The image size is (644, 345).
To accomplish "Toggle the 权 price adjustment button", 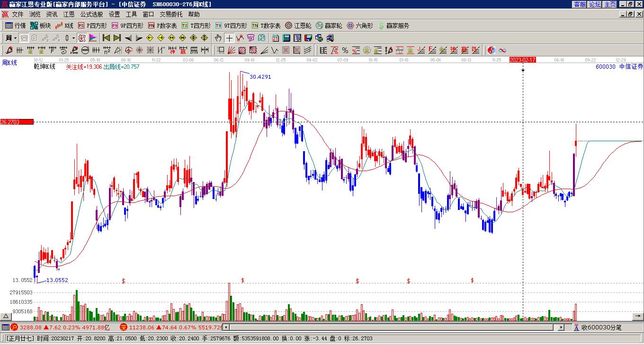I will 82,38.
